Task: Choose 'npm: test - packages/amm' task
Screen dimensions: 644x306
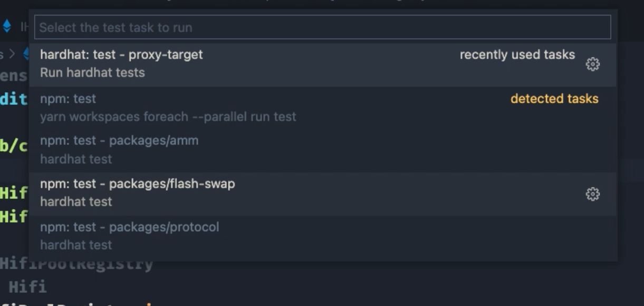Action: (119, 141)
